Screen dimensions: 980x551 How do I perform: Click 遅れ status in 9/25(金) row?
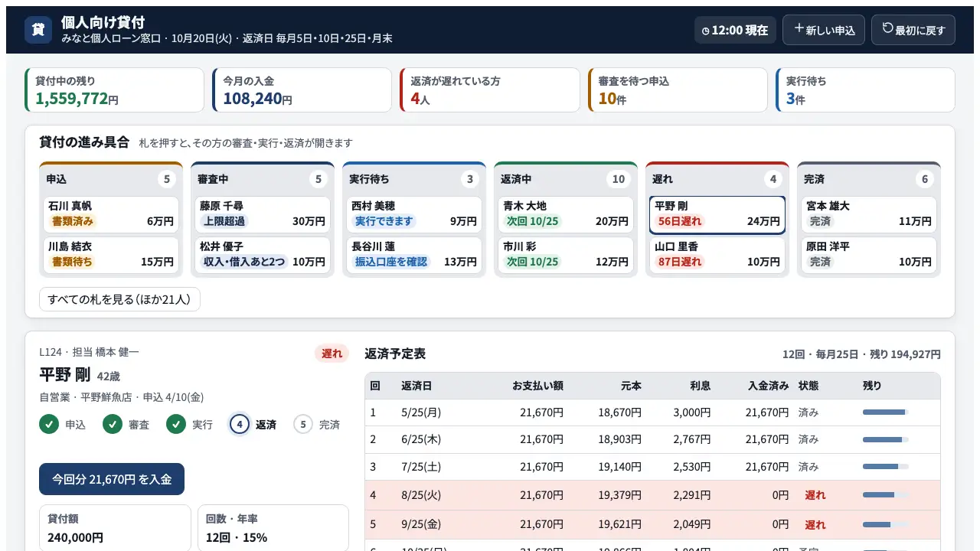815,525
